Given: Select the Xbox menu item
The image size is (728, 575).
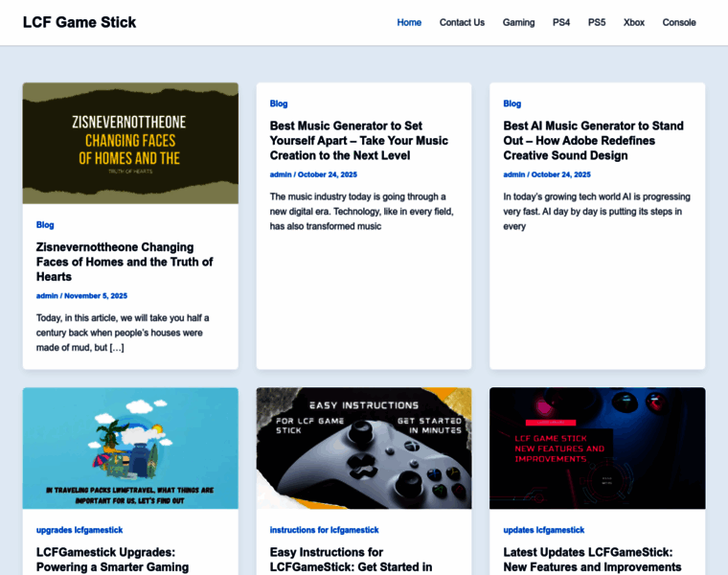Looking at the screenshot, I should [634, 22].
